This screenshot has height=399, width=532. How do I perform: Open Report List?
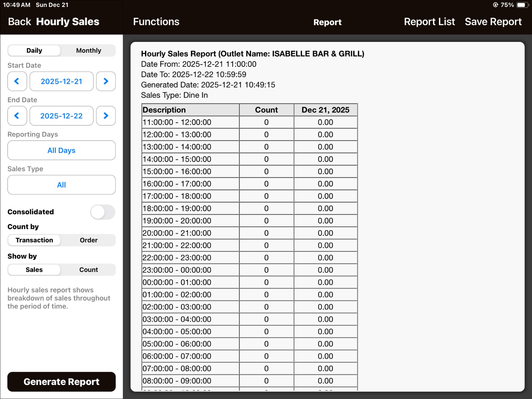429,22
